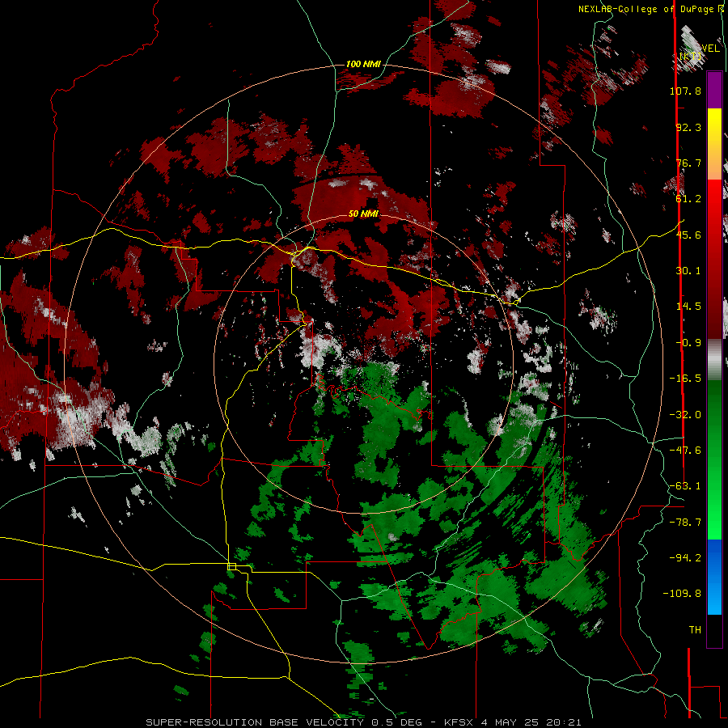
Task: Click the -109.8 velocity scale value
Action: click(x=682, y=594)
